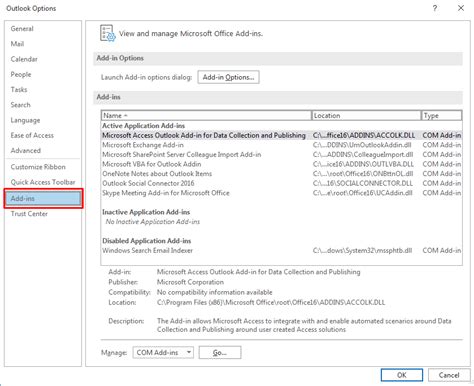Sort by the Type column header
Screen dimensions: 474x386
click(442, 115)
